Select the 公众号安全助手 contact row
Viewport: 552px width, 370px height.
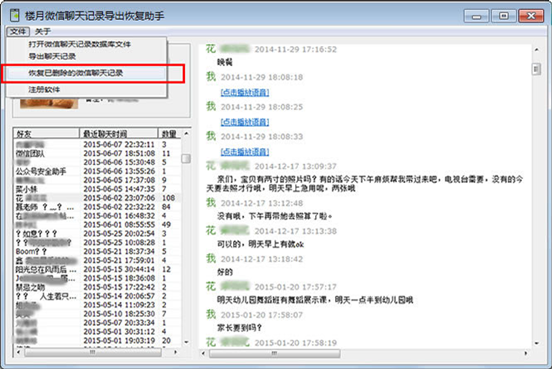pyautogui.click(x=98, y=171)
